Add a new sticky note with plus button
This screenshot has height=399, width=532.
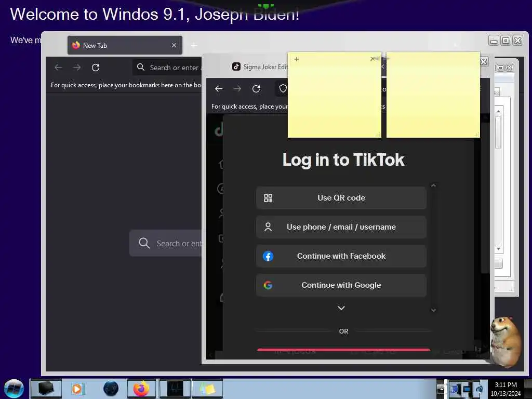(297, 59)
